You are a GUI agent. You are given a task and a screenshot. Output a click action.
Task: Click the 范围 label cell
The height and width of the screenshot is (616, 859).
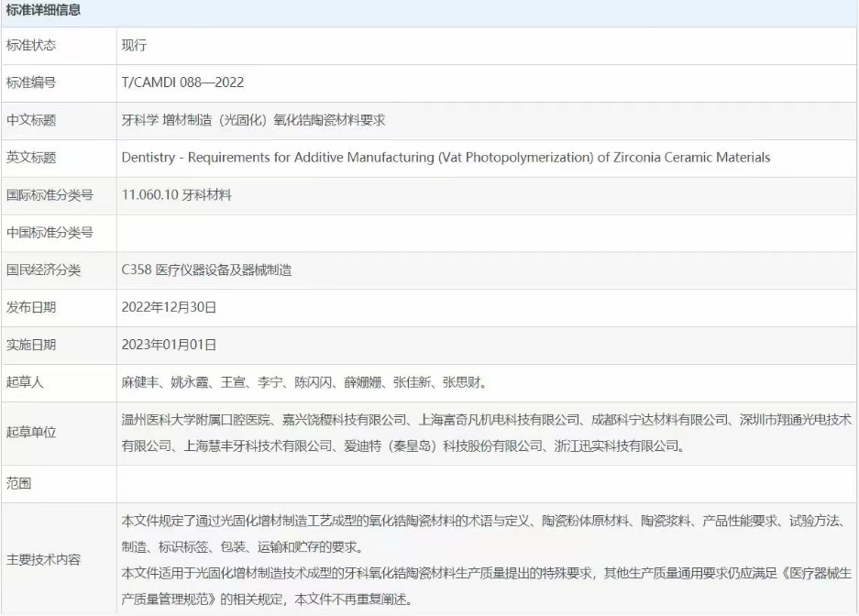(19, 483)
